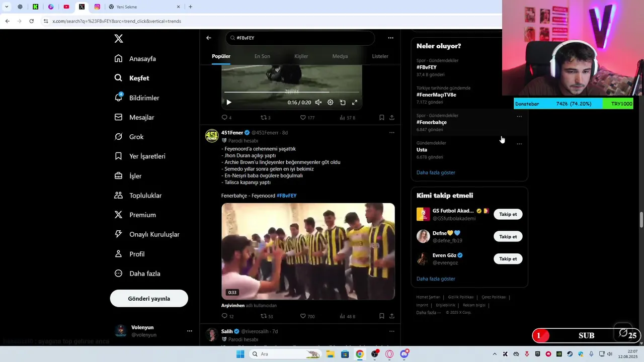Play the Fenerbahçe jerseys dancing video
This screenshot has height=362, width=644.
tap(308, 251)
